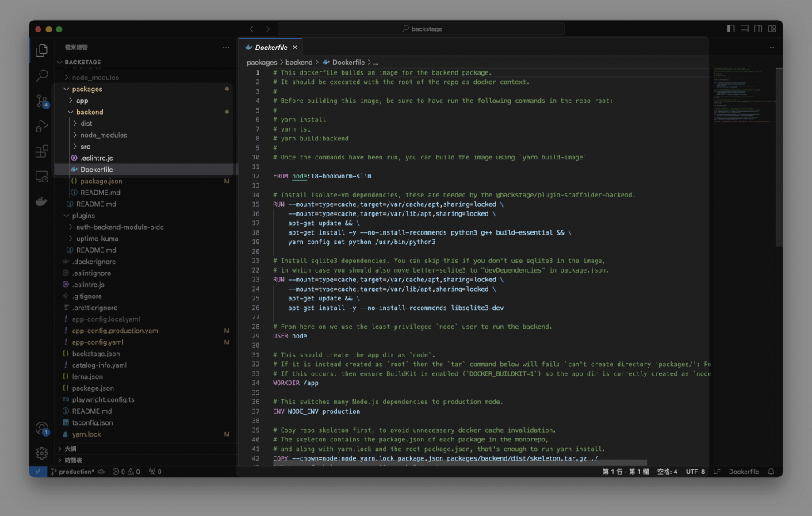Screen dimensions: 812x516
Task: Select the Dockerfile in file tree
Action: pos(96,170)
